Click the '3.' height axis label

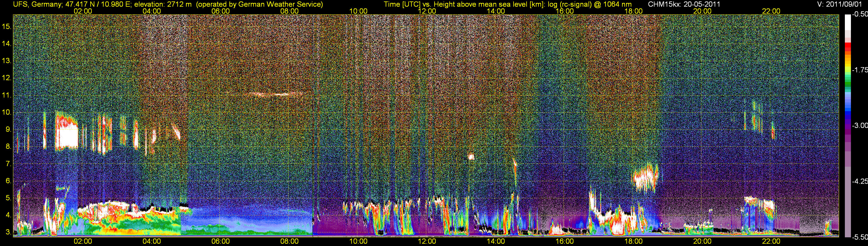click(9, 232)
